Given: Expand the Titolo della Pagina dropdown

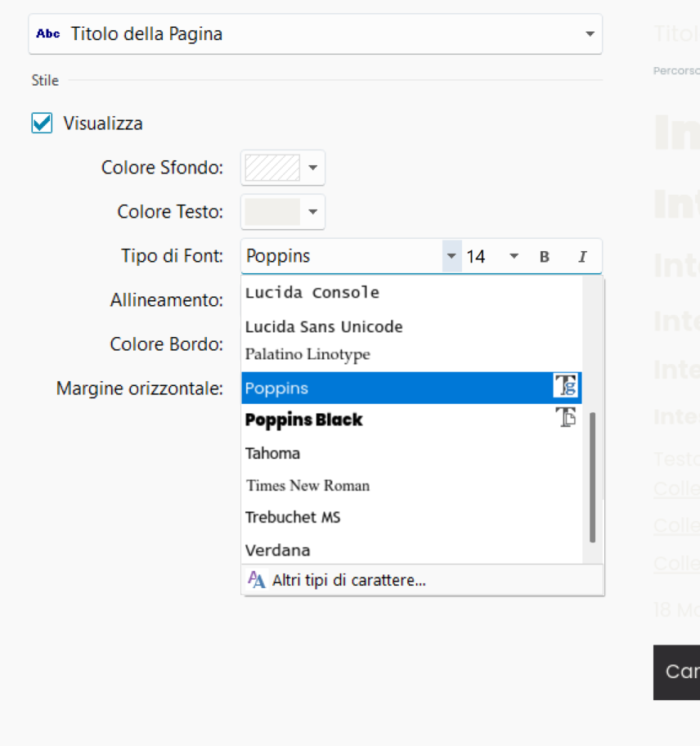Looking at the screenshot, I should [x=590, y=34].
